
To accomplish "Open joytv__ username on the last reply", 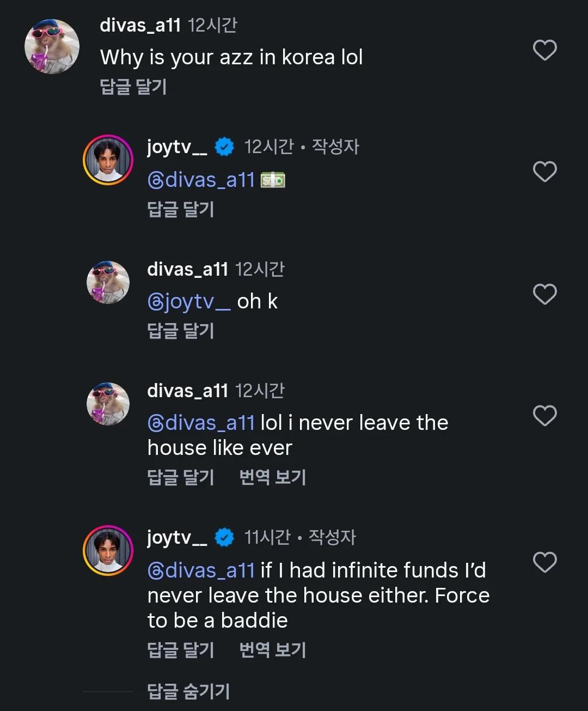I will 177,538.
